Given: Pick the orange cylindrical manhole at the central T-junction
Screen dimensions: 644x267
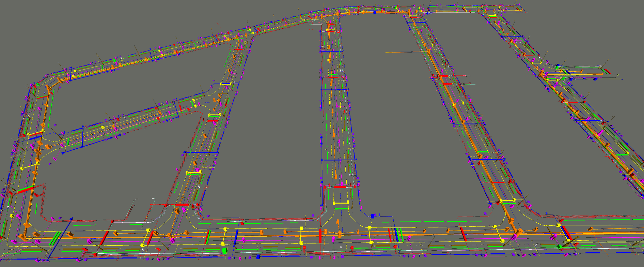Looking at the screenshot, I should (x=340, y=234).
